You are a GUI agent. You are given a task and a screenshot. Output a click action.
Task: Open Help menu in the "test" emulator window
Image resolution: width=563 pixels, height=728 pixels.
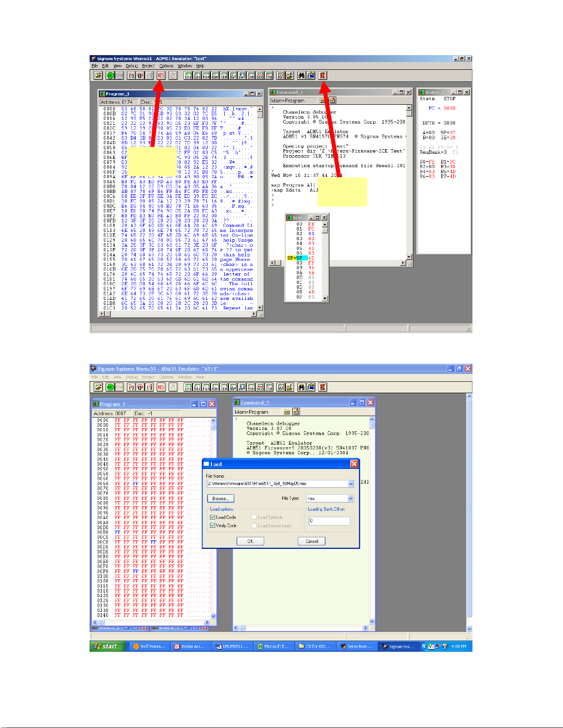(200, 66)
